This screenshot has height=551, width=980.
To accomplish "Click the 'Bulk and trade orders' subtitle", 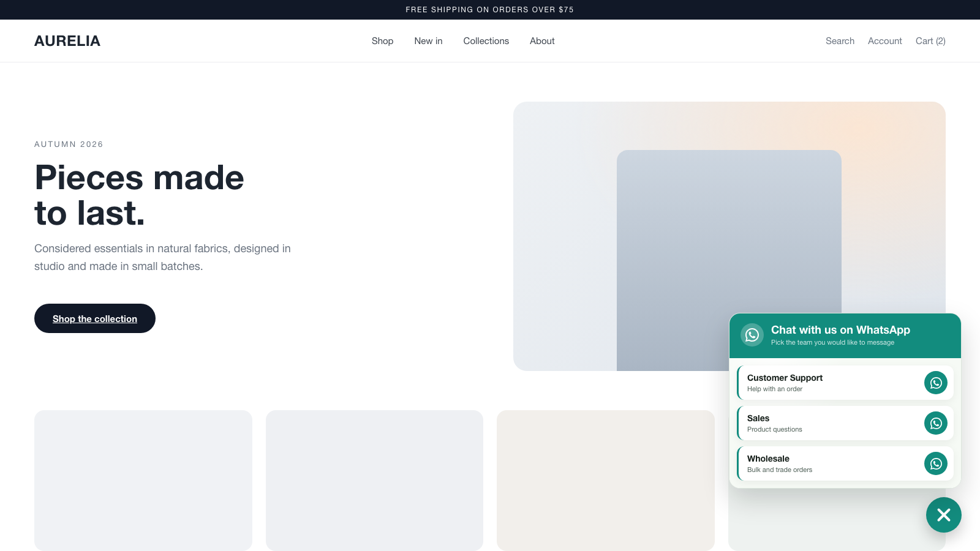I will click(780, 470).
